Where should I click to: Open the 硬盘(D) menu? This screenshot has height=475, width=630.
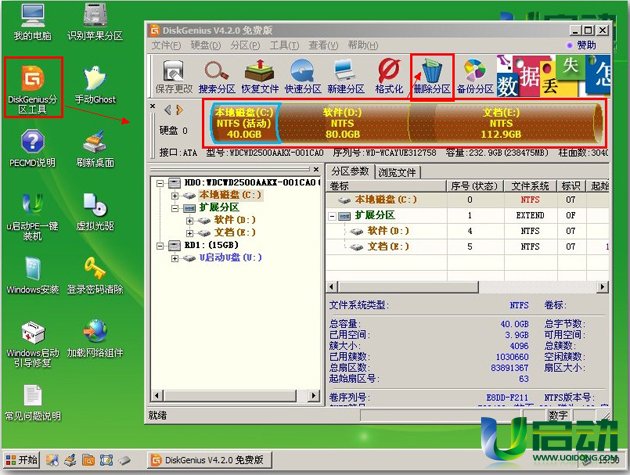[206, 45]
